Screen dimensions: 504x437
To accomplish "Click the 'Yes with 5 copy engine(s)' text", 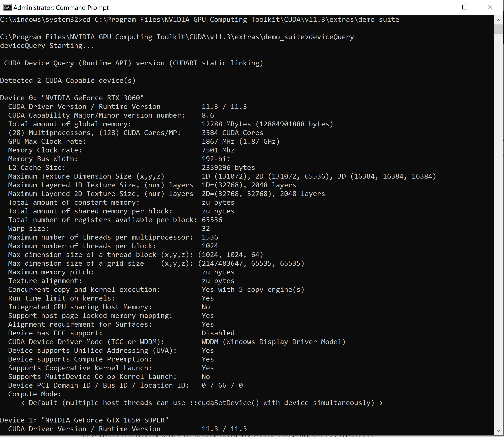I will (x=253, y=290).
